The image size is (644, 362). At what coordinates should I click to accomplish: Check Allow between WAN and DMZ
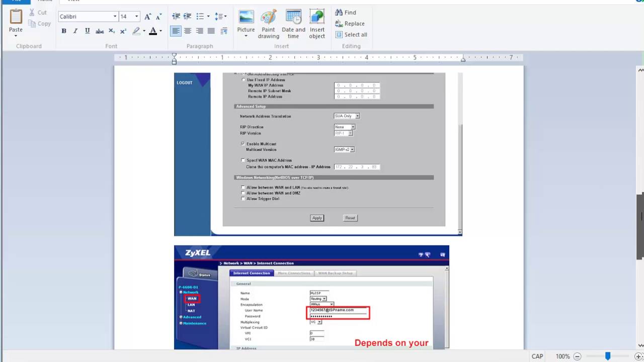(x=243, y=193)
